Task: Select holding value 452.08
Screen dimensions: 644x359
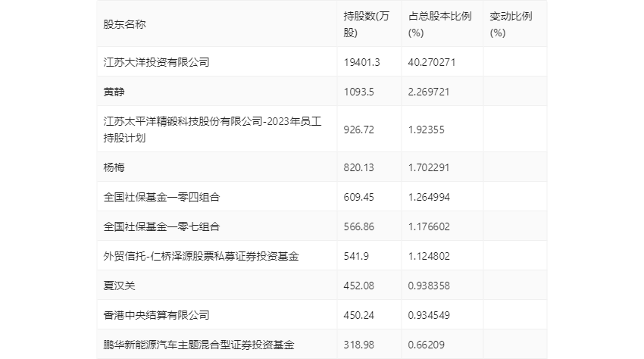Action: 358,286
